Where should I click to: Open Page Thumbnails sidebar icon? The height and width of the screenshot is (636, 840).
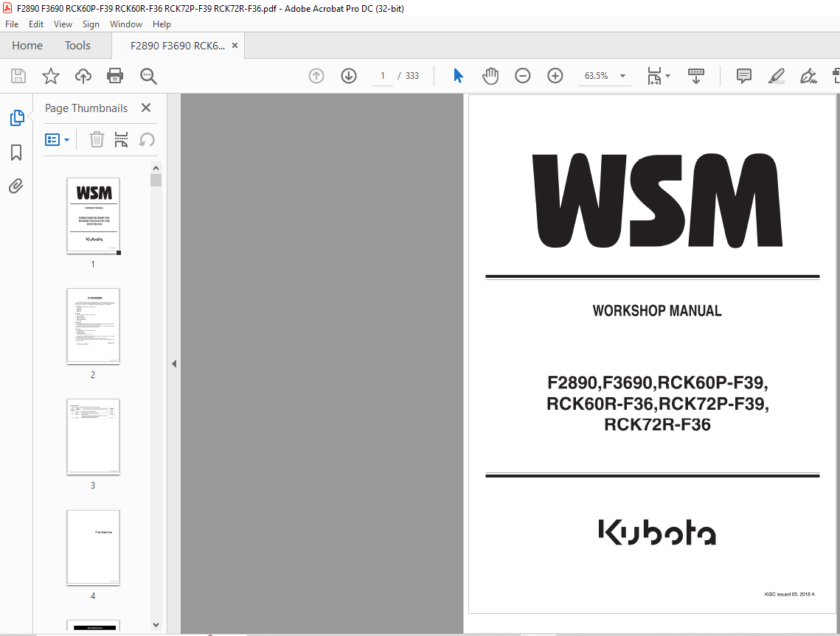pyautogui.click(x=17, y=118)
